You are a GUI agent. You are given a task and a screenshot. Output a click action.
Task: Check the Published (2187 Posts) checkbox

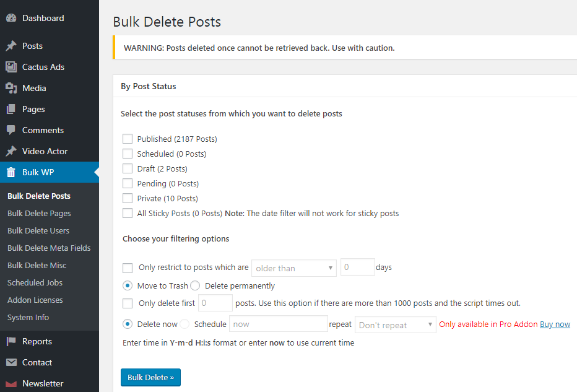[128, 139]
